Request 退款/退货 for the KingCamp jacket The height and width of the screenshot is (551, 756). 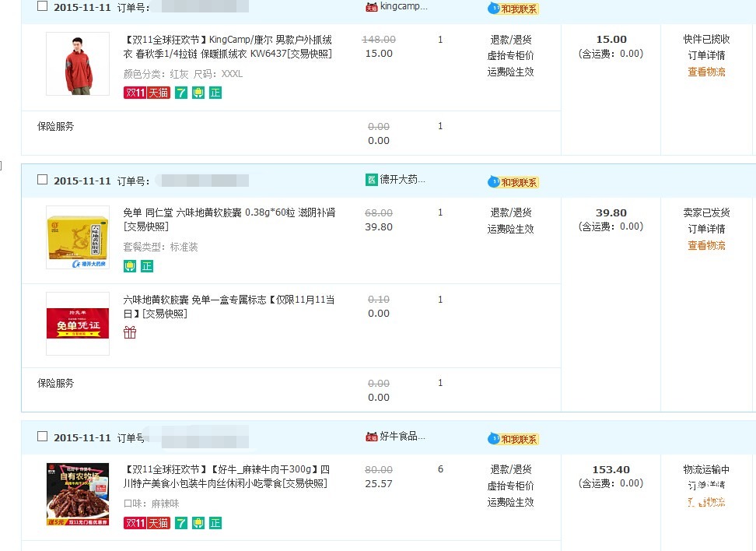[x=510, y=40]
